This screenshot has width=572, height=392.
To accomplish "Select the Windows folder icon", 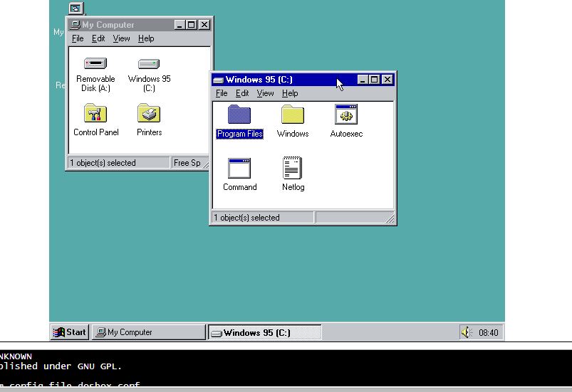I will tap(293, 115).
